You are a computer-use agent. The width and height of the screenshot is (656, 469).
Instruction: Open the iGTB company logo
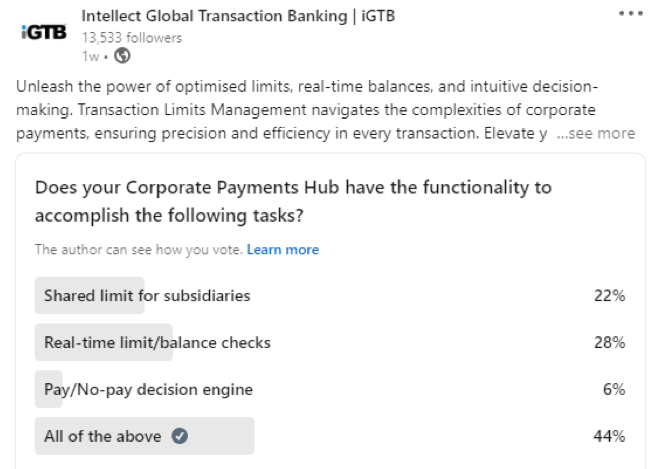pyautogui.click(x=44, y=32)
